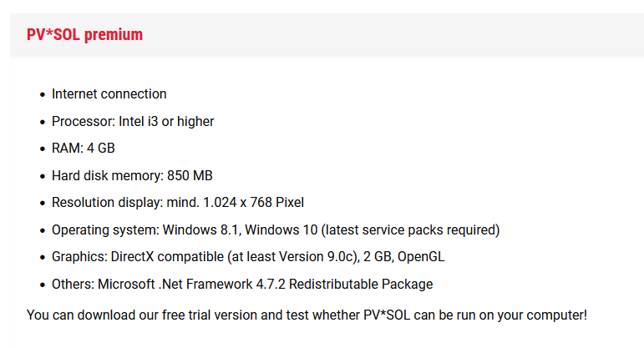
Task: Click "Microsoft .Net Framework 4.7.2" text
Action: [x=191, y=285]
